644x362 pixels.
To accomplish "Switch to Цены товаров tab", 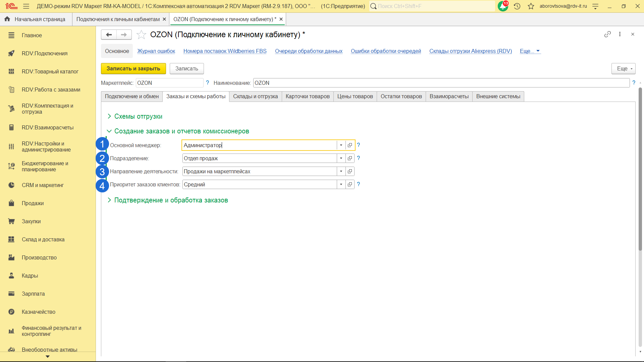I will click(x=355, y=97).
